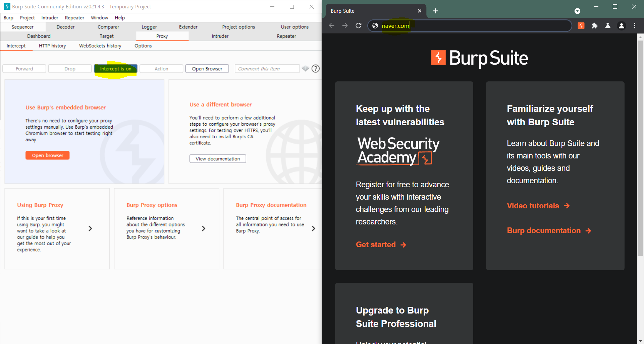Viewport: 644px width, 344px height.
Task: Click the Burp Suite window title icon
Action: 7,6
